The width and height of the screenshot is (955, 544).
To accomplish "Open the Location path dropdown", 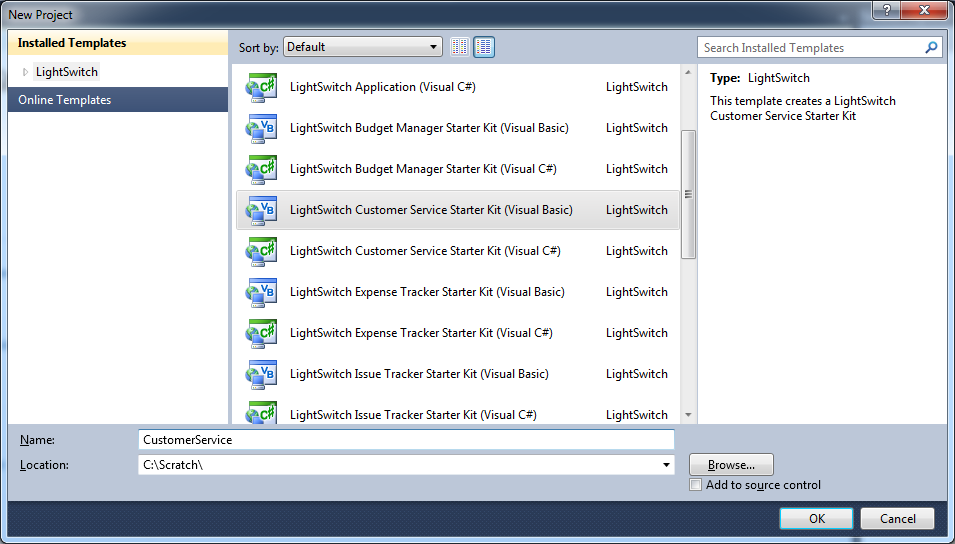I will coord(667,465).
